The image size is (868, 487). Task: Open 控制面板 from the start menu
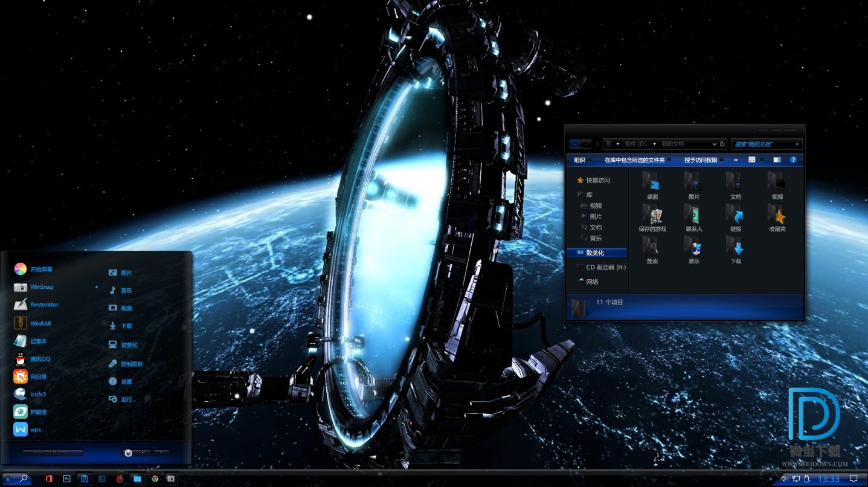tap(126, 364)
